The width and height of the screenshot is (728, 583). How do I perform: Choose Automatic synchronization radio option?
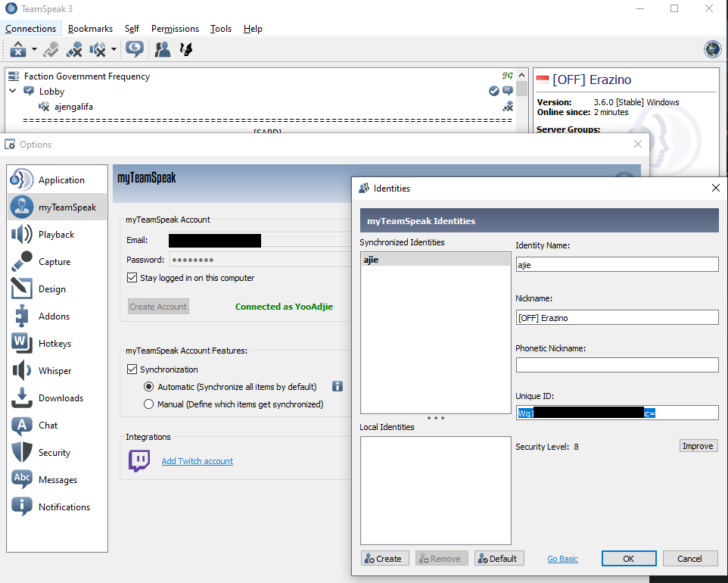click(148, 386)
